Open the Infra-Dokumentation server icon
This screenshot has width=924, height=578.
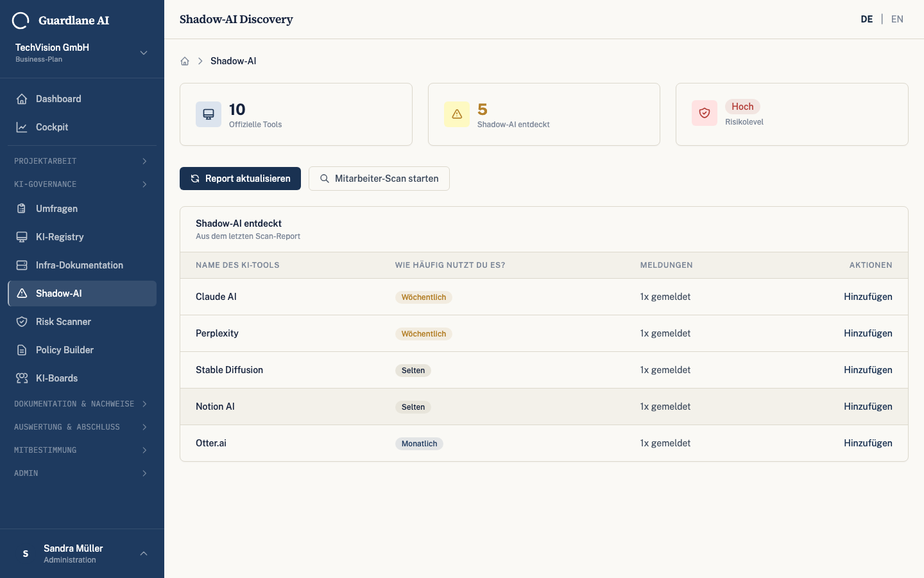point(22,265)
